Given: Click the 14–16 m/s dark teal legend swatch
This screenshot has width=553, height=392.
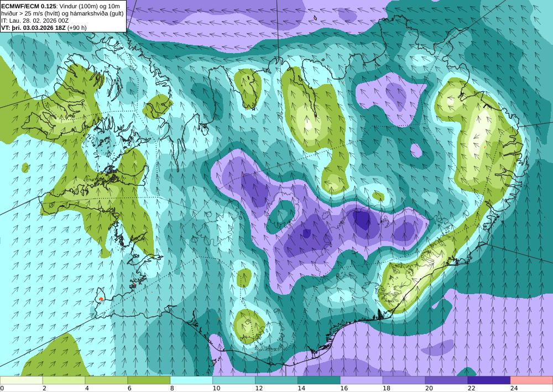Looking at the screenshot, I should (x=319, y=380).
